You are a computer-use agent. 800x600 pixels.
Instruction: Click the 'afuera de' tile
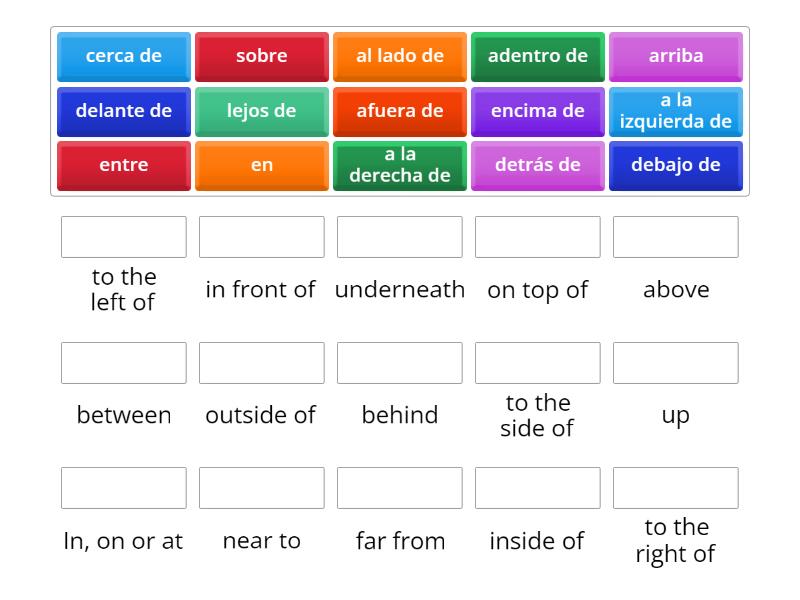click(400, 111)
